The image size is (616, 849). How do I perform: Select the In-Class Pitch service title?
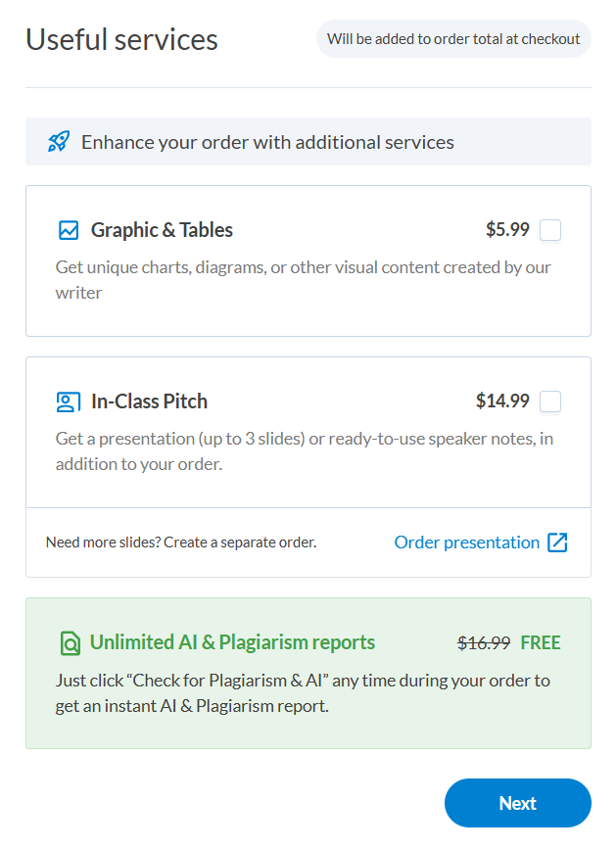[x=149, y=401]
